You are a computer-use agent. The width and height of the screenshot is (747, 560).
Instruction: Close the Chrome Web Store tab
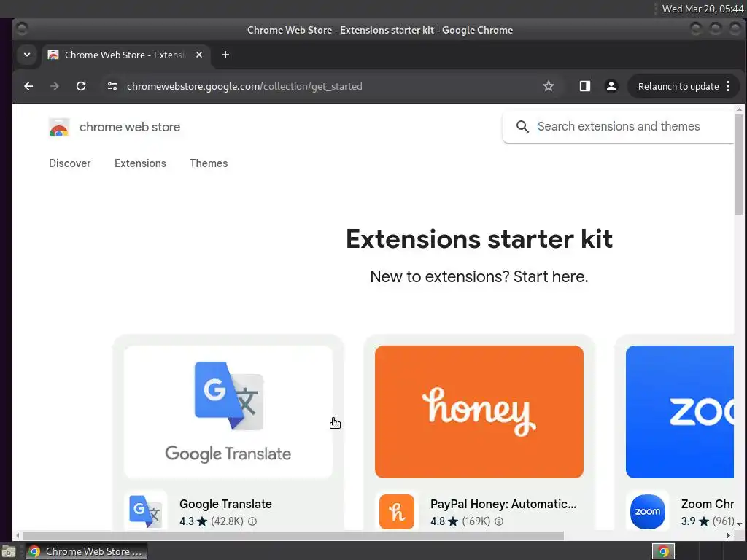click(x=199, y=55)
